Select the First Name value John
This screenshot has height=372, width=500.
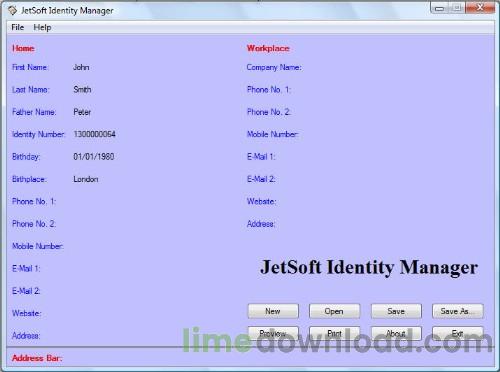pos(81,67)
